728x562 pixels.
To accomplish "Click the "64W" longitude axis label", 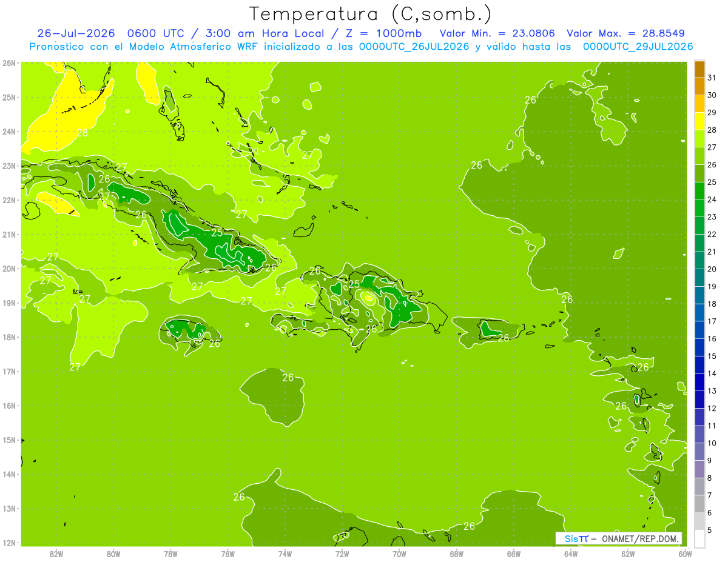I will point(571,554).
